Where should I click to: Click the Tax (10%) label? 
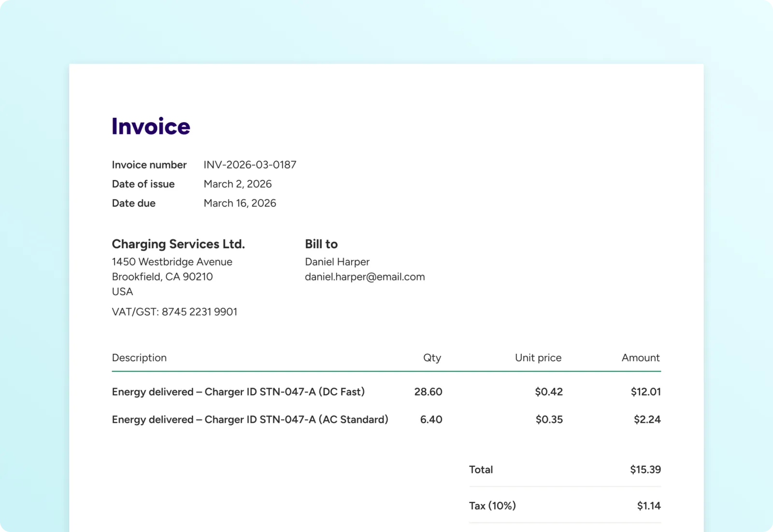[492, 506]
